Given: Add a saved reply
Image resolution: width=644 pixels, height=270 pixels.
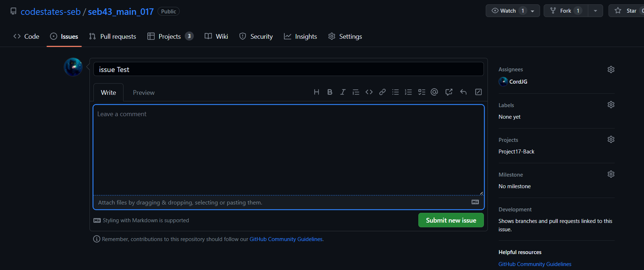Looking at the screenshot, I should [x=463, y=92].
